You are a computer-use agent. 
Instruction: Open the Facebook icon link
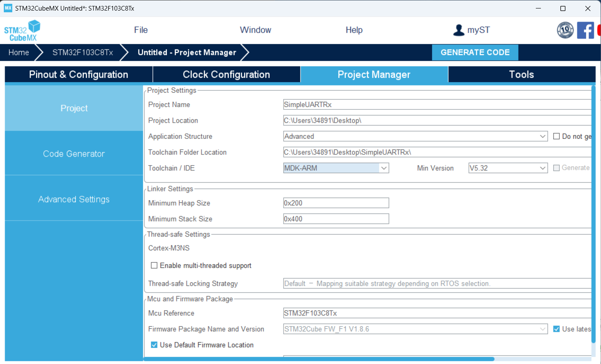click(x=585, y=30)
